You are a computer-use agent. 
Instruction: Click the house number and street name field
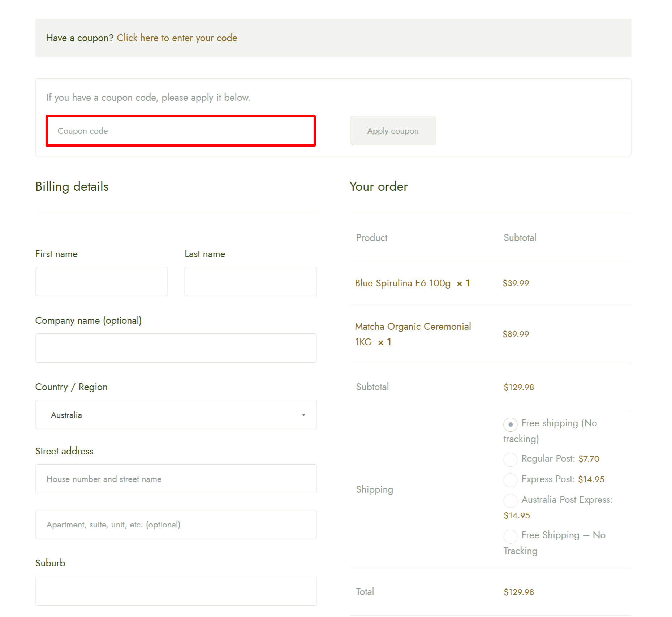tap(176, 479)
